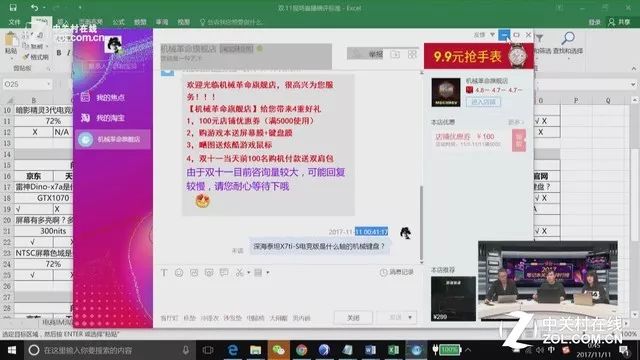Open Microsoft Edge from the taskbar
640x360 pixels.
233,350
